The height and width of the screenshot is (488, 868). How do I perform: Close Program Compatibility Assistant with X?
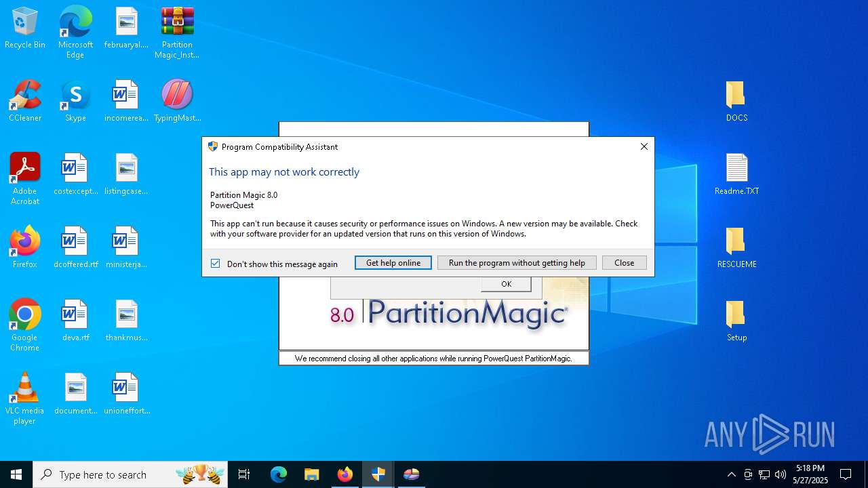[x=644, y=146]
